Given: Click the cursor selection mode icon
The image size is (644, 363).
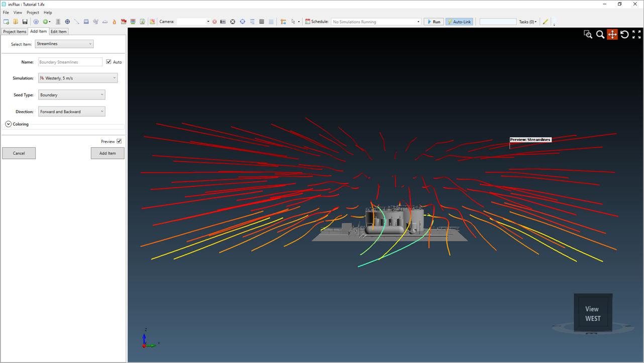Looking at the screenshot, I should pos(293,22).
